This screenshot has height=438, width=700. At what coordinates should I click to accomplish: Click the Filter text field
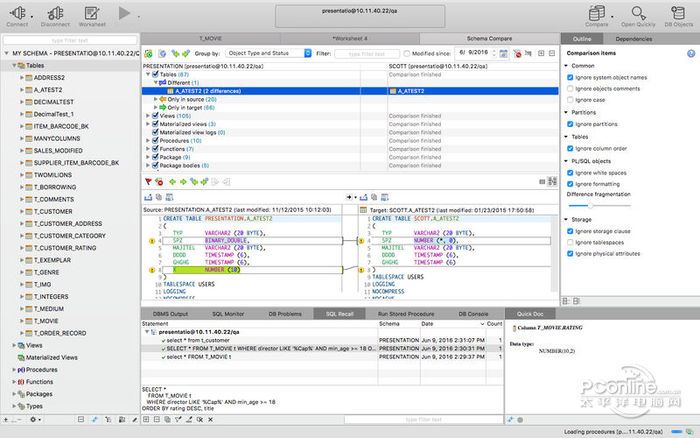(367, 52)
